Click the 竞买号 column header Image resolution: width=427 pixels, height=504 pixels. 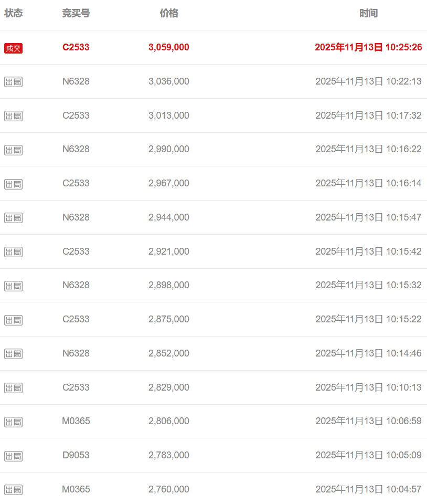point(76,14)
